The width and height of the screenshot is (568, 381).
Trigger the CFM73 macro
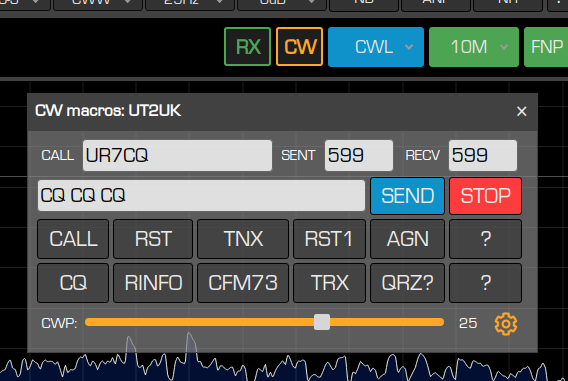243,283
